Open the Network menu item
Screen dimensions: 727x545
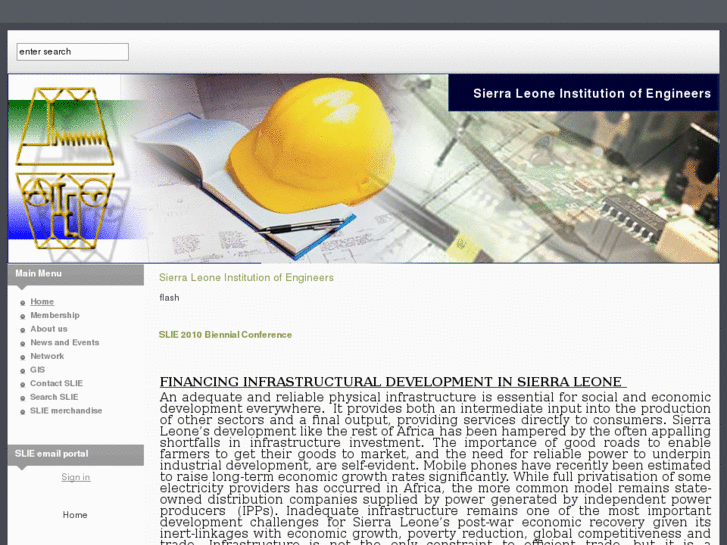click(47, 356)
